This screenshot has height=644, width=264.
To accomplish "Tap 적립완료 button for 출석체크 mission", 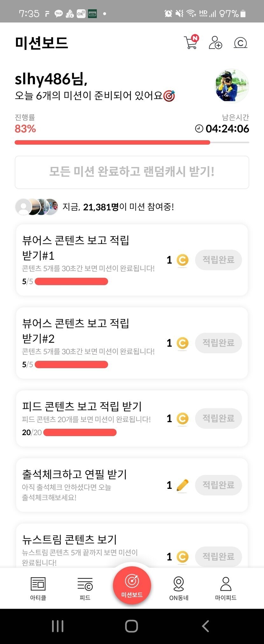I will point(219,485).
